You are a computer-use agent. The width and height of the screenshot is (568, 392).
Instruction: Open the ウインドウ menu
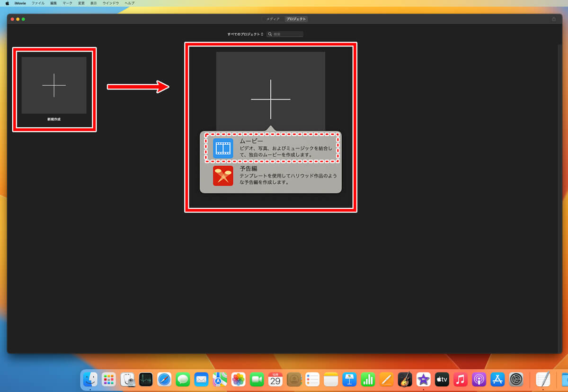[x=111, y=3]
